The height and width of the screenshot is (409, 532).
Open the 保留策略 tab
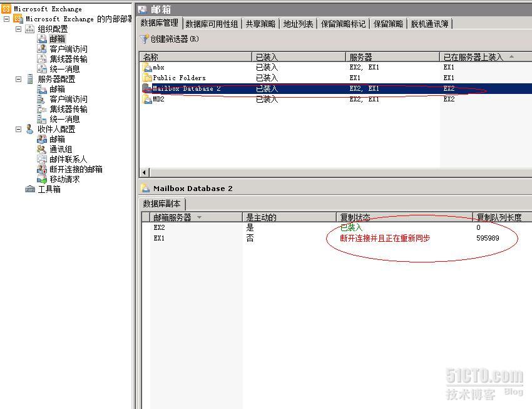(388, 24)
